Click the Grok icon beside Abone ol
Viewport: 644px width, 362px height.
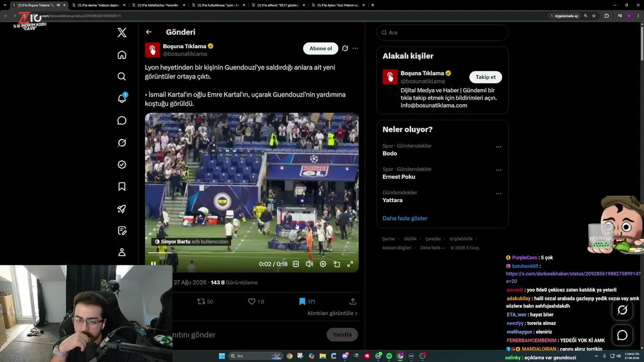345,48
